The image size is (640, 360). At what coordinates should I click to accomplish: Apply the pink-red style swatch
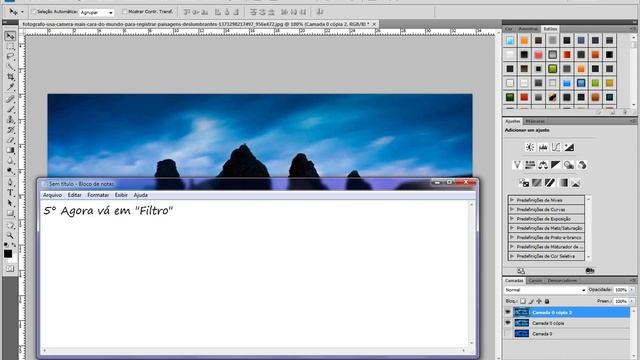(x=538, y=54)
